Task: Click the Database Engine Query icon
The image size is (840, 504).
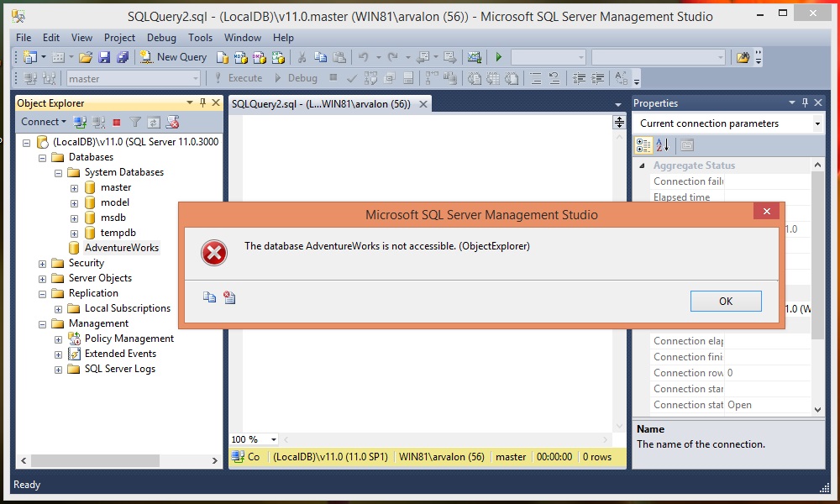Action: tap(223, 57)
